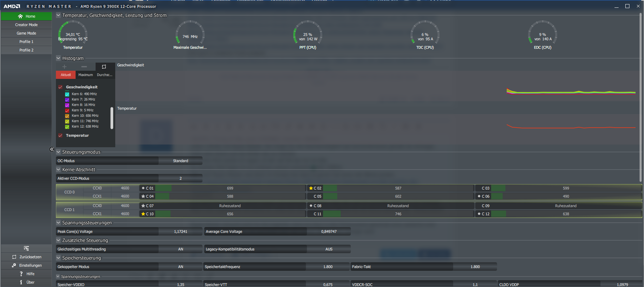This screenshot has height=287, width=644.
Task: Click the Aktiver CCD-Modus value 2
Action: pyautogui.click(x=180, y=178)
